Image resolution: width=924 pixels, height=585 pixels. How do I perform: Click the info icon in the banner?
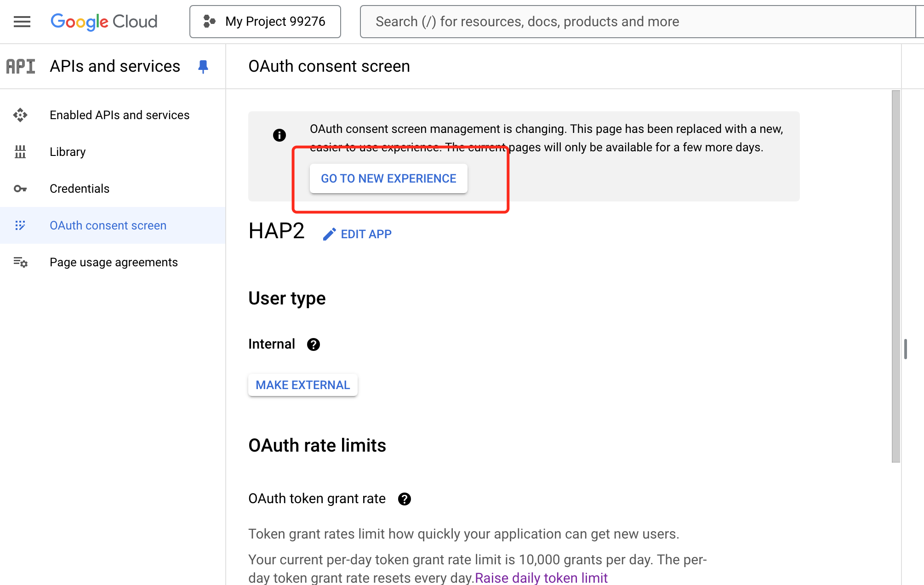click(x=279, y=135)
